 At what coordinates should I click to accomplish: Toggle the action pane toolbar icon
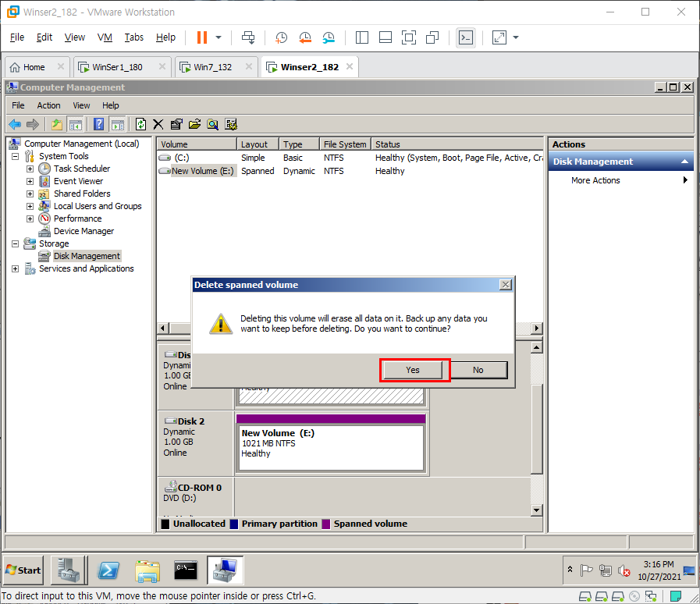pyautogui.click(x=117, y=124)
